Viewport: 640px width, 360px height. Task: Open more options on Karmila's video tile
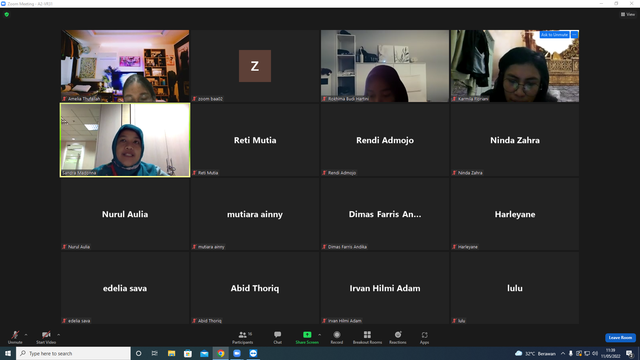click(574, 35)
